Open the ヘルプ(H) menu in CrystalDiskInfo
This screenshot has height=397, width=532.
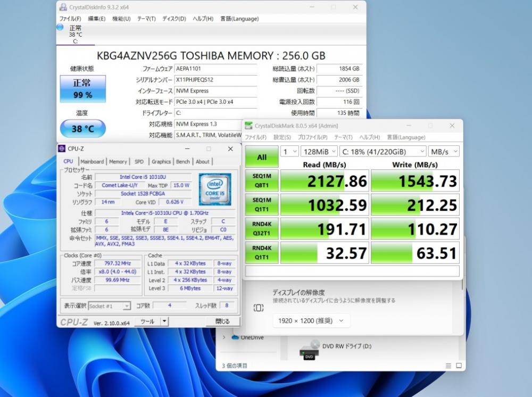point(203,19)
